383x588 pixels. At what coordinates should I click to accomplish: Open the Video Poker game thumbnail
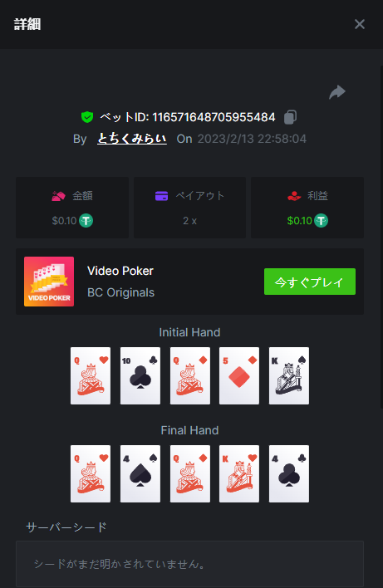click(x=49, y=282)
